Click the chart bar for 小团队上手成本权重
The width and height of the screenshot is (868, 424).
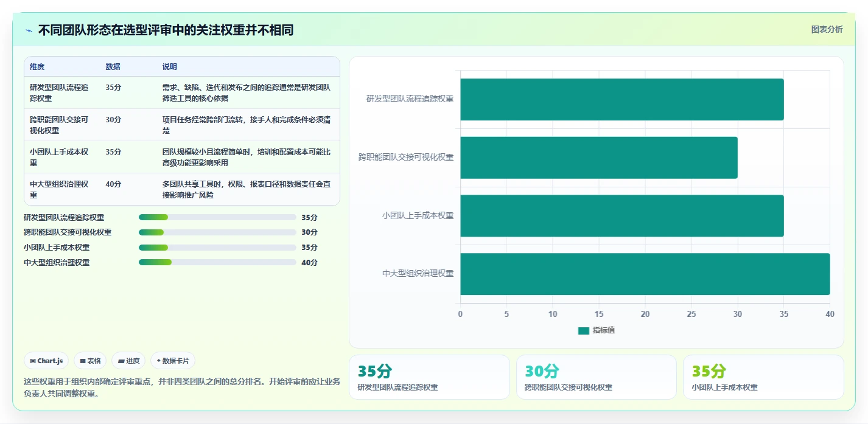pyautogui.click(x=622, y=216)
